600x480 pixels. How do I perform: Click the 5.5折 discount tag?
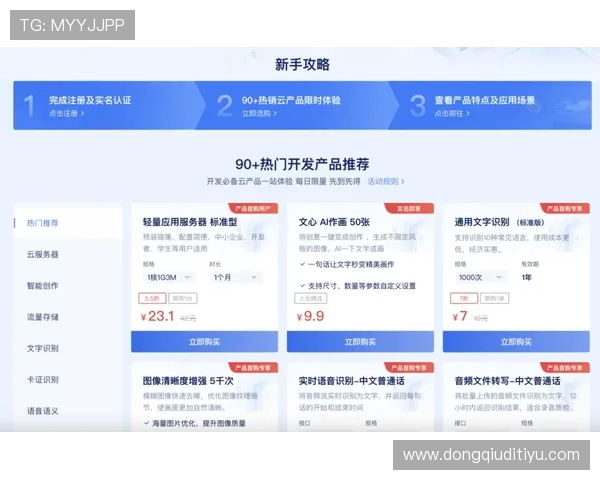click(152, 298)
